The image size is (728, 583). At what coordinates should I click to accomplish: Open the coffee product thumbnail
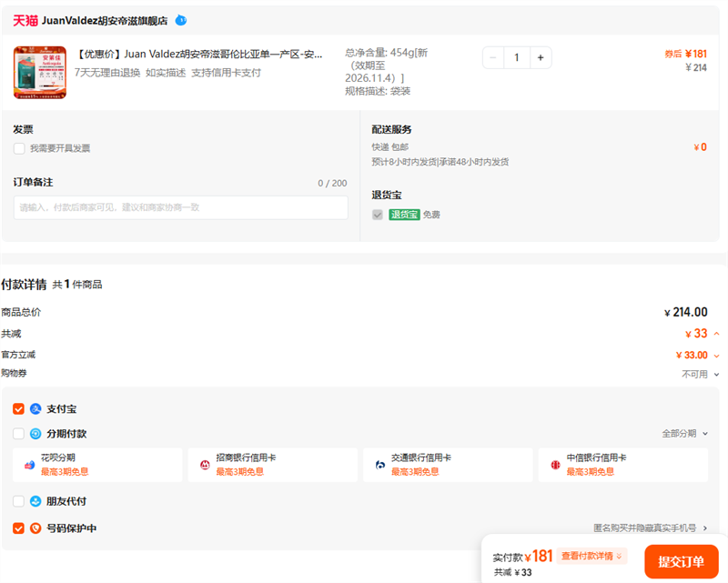40,72
